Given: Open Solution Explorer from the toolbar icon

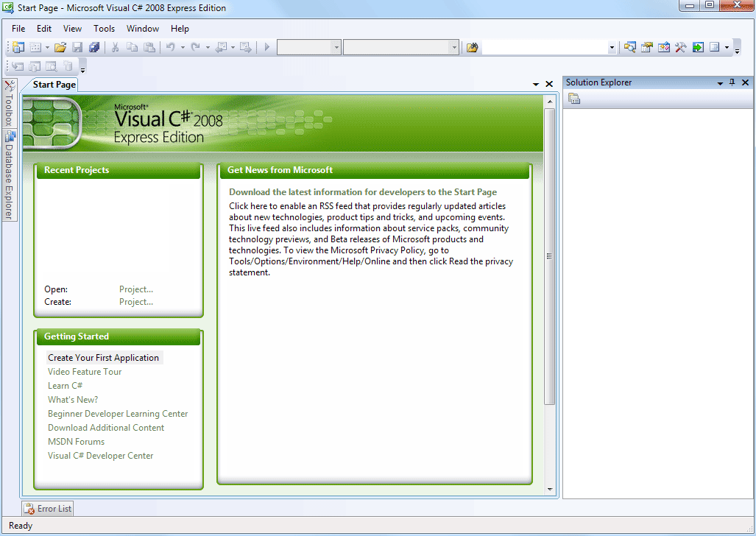Looking at the screenshot, I should pos(630,47).
